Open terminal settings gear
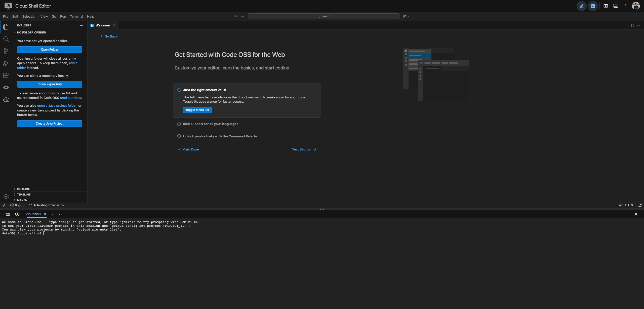 tap(17, 214)
